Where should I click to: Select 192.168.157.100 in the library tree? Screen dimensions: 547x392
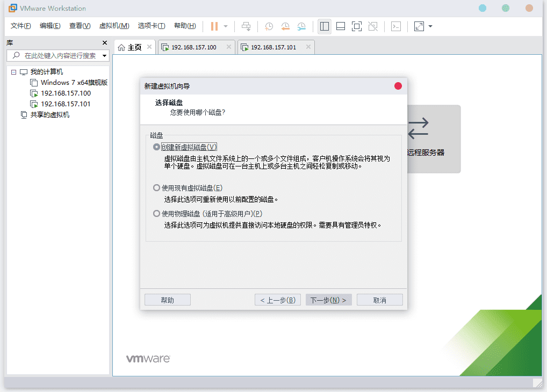pyautogui.click(x=66, y=93)
